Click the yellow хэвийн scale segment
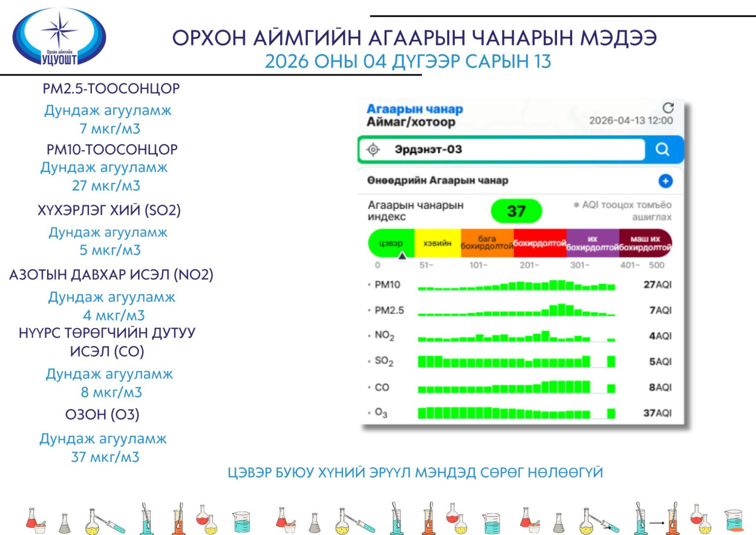756x535 pixels. (437, 243)
